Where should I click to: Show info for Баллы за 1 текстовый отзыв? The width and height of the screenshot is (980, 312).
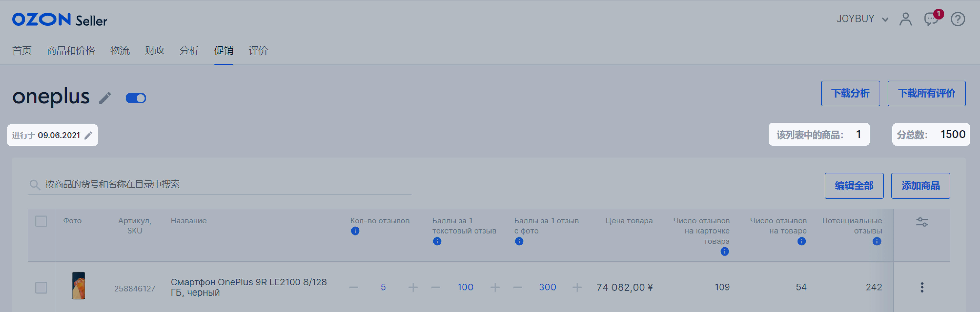437,241
